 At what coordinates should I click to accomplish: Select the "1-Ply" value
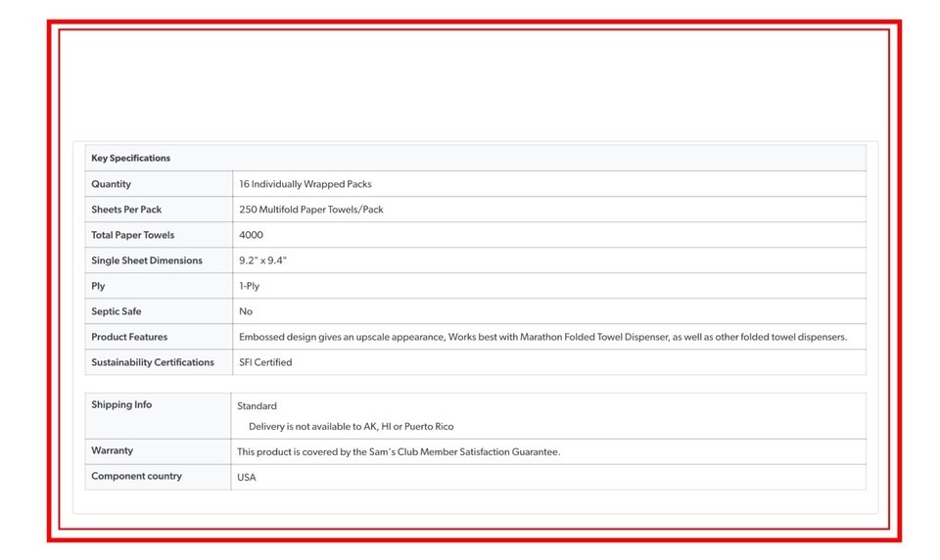[x=250, y=286]
